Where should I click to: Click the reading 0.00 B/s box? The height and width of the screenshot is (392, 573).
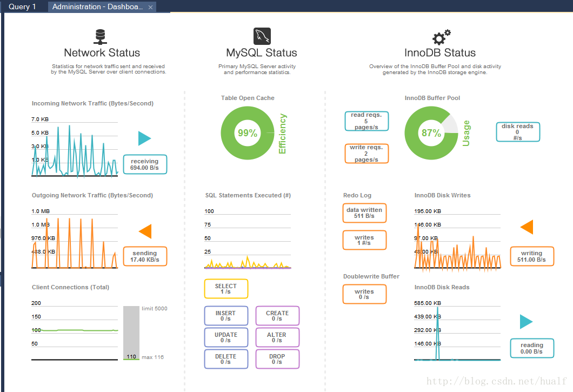pos(532,348)
